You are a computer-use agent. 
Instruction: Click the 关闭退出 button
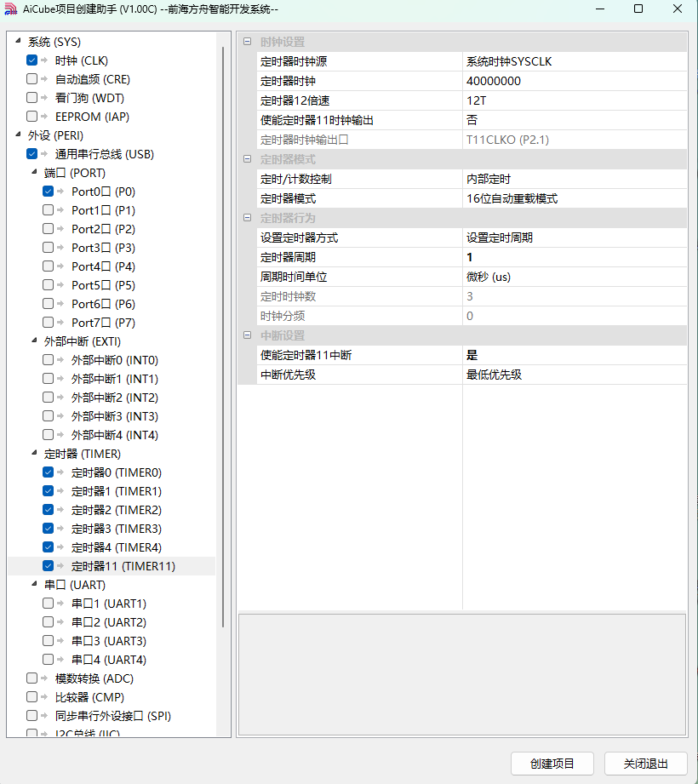click(x=645, y=764)
